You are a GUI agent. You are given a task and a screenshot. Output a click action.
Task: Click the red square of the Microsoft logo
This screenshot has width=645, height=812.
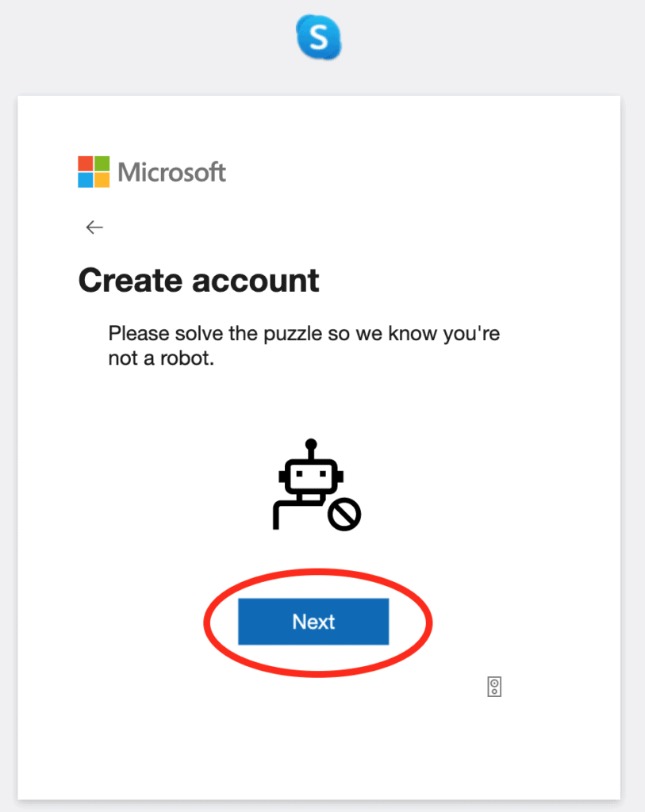tap(86, 163)
